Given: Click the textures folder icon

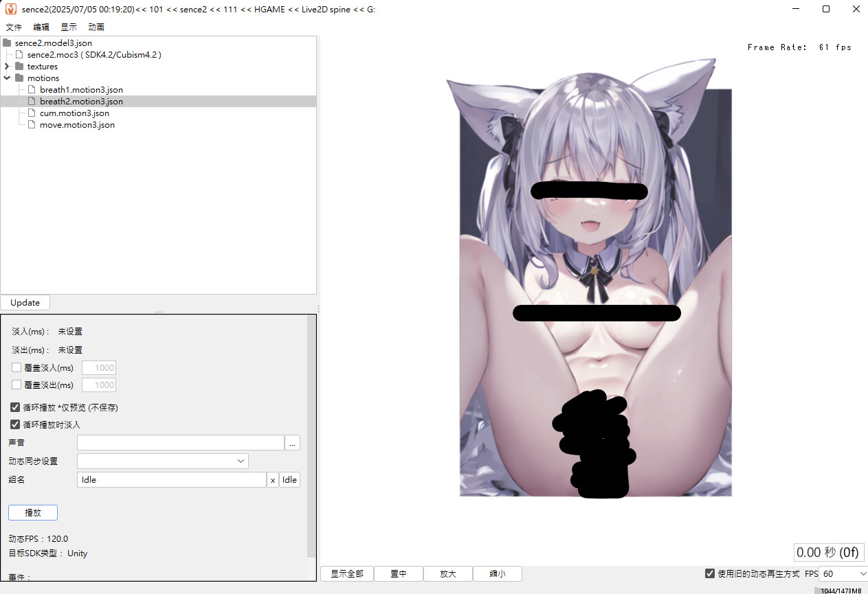Looking at the screenshot, I should pyautogui.click(x=19, y=66).
